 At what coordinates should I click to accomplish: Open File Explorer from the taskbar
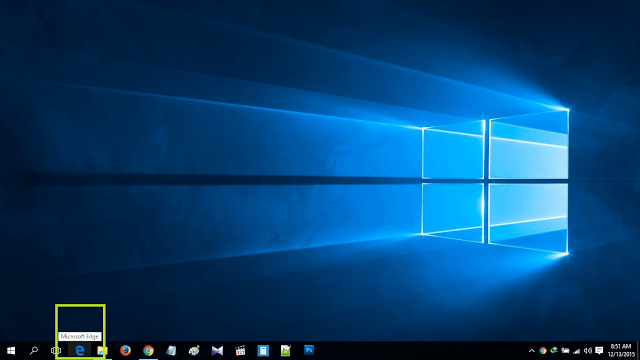coord(102,351)
